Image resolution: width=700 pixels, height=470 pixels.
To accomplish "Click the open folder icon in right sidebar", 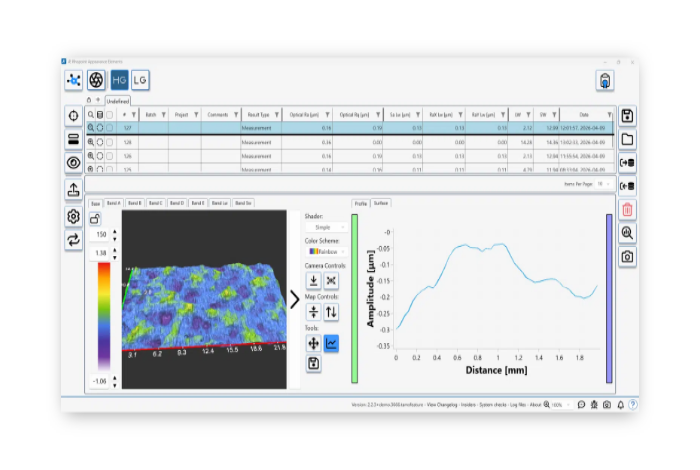I will pyautogui.click(x=627, y=139).
